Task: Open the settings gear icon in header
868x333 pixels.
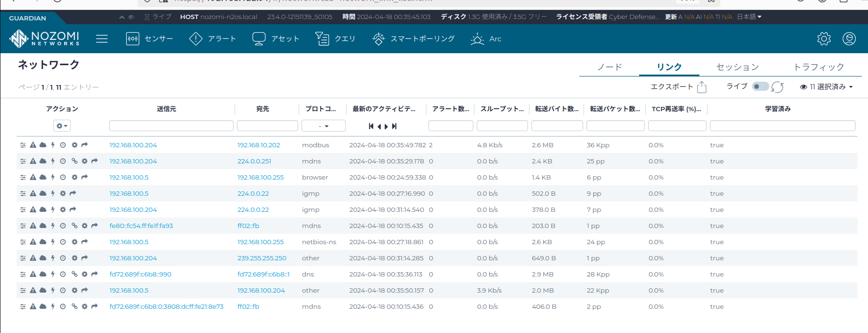Action: point(824,38)
